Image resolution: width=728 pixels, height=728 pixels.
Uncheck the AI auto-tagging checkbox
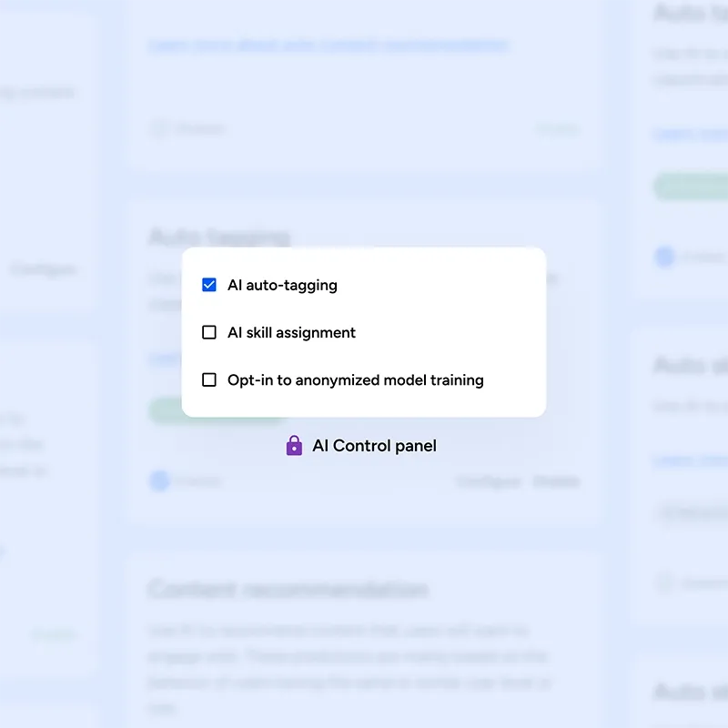[209, 285]
